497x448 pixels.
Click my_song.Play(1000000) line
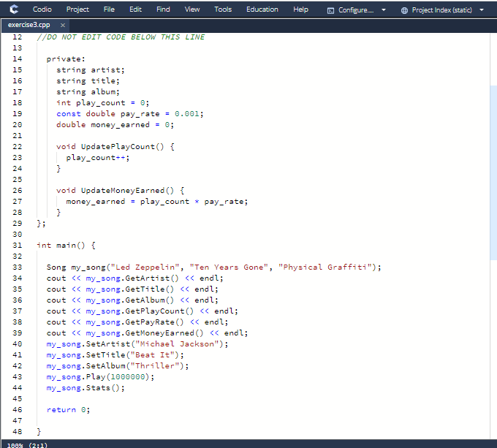click(100, 377)
